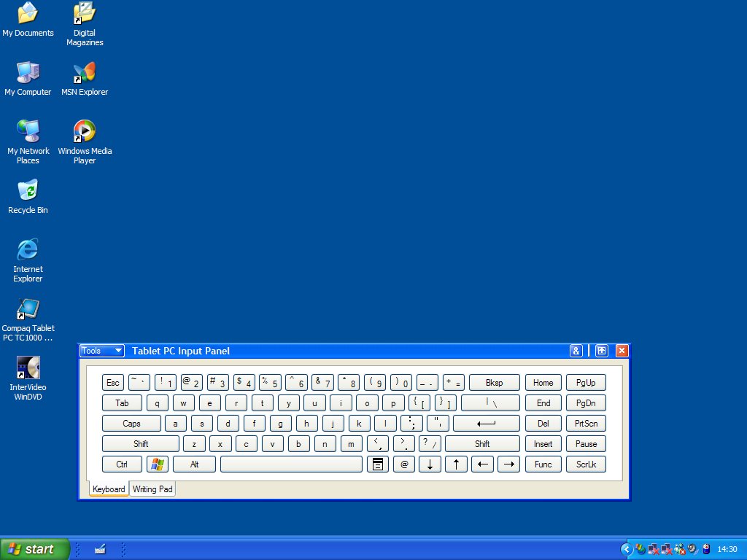Close the Tablet PC Input Panel

pyautogui.click(x=622, y=351)
